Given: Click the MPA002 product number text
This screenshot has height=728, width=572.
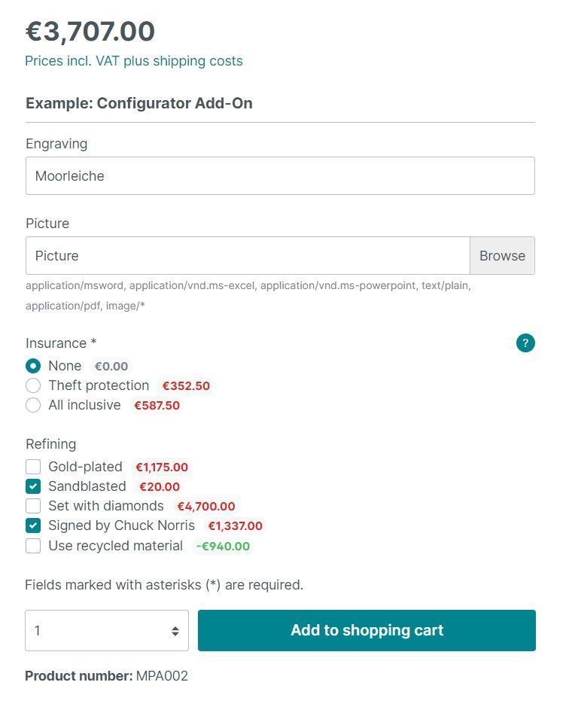Looking at the screenshot, I should coord(162,676).
